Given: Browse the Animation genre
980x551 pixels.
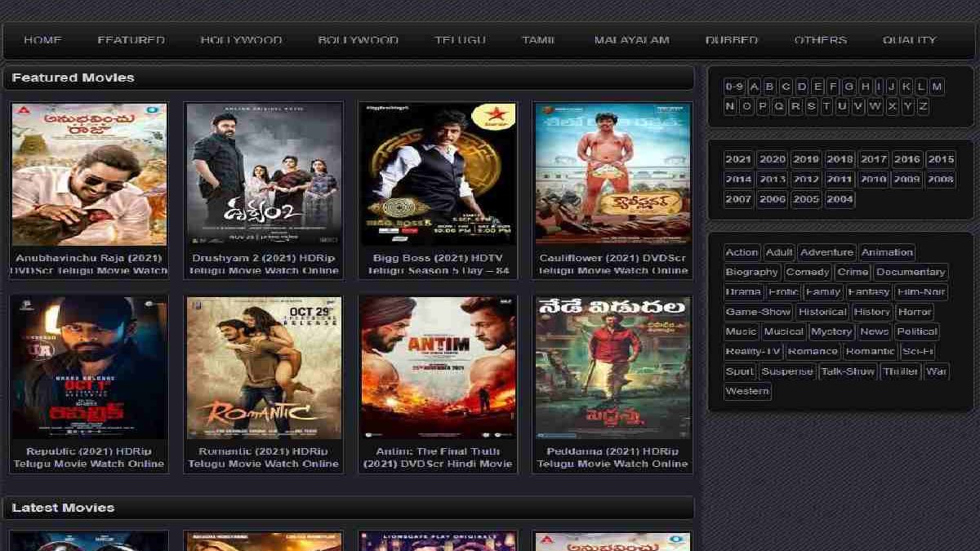Looking at the screenshot, I should point(887,252).
